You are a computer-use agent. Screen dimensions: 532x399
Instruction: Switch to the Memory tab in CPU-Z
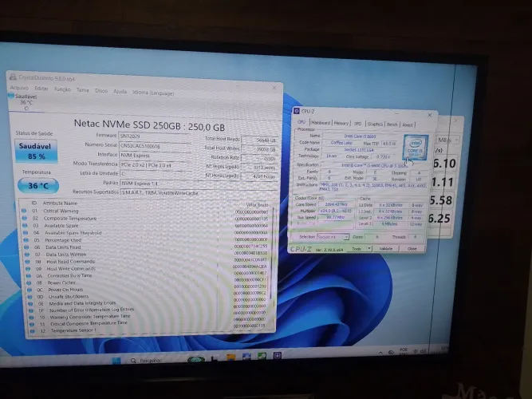tap(341, 123)
